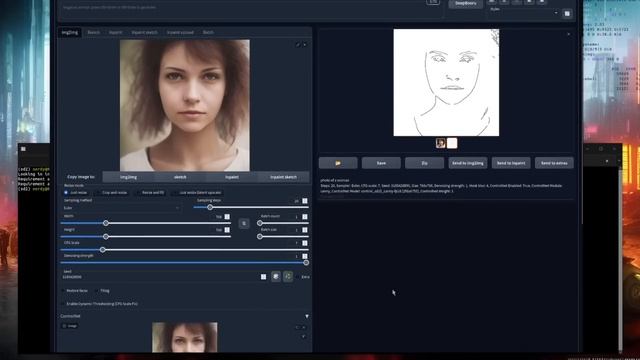
Task: Collapse the ControlNet section arrow
Action: (x=307, y=316)
